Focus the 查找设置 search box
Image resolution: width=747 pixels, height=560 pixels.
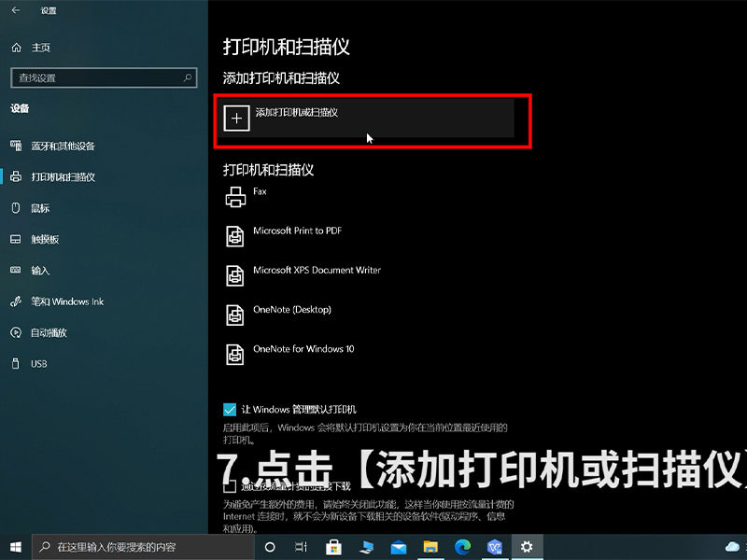pos(104,77)
